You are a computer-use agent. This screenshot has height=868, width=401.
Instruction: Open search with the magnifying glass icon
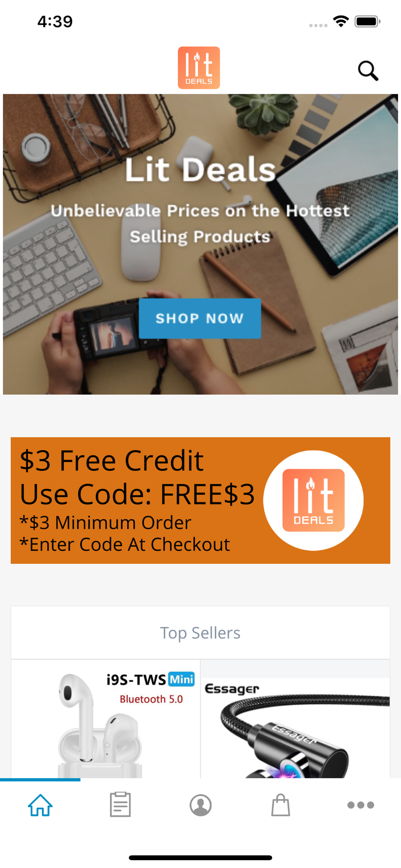(368, 70)
